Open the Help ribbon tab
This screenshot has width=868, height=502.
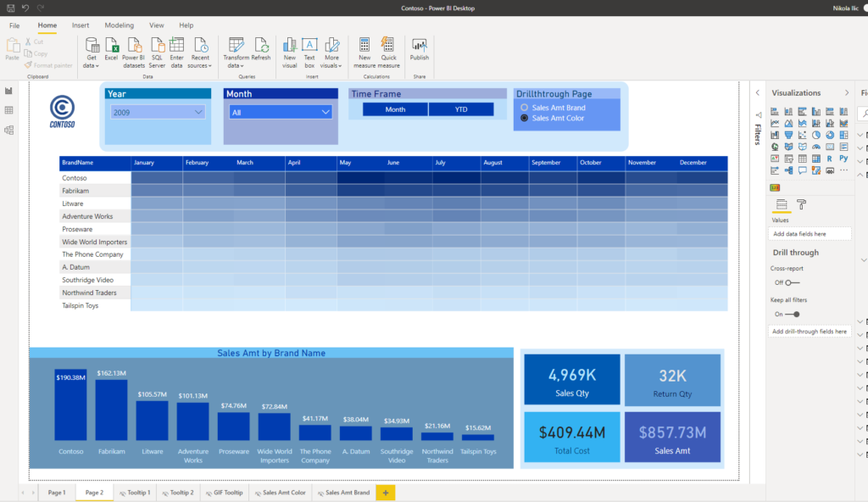pyautogui.click(x=186, y=25)
